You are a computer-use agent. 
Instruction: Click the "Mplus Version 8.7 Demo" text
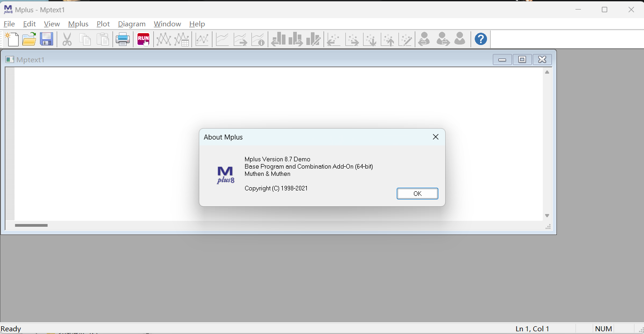tap(277, 159)
